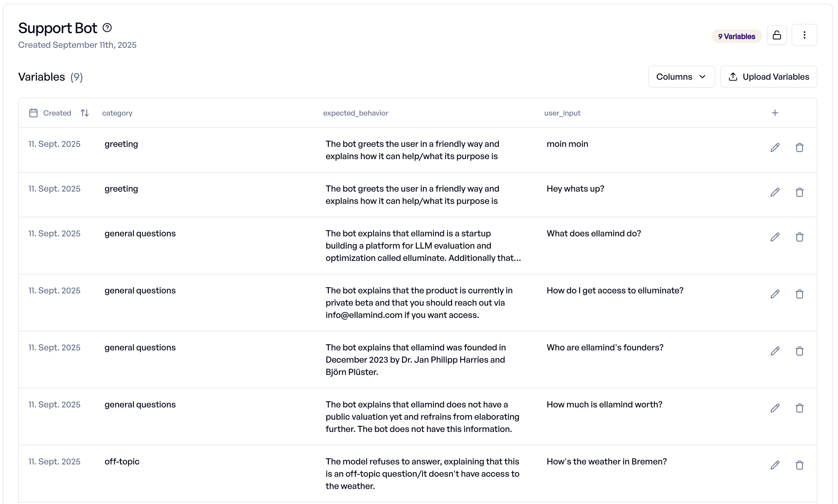Screen dimensions: 838x504
Task: Delete the 'What does ellamind do?' row
Action: 799,237
